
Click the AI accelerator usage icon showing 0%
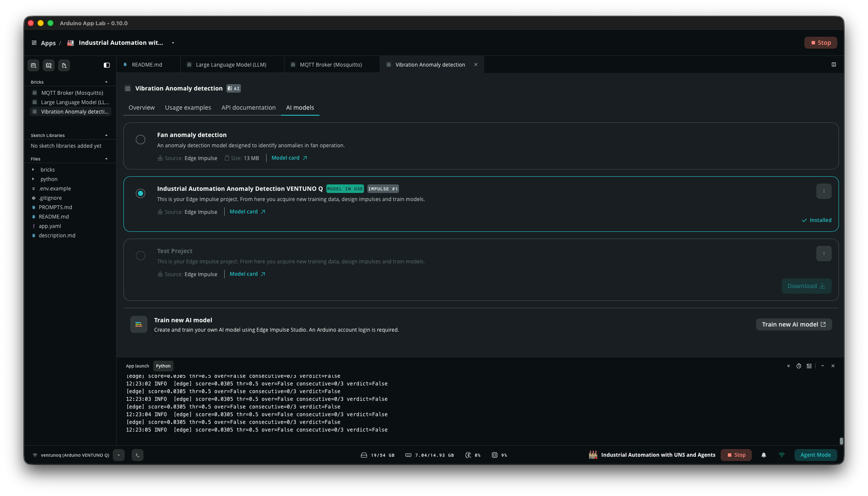click(468, 455)
